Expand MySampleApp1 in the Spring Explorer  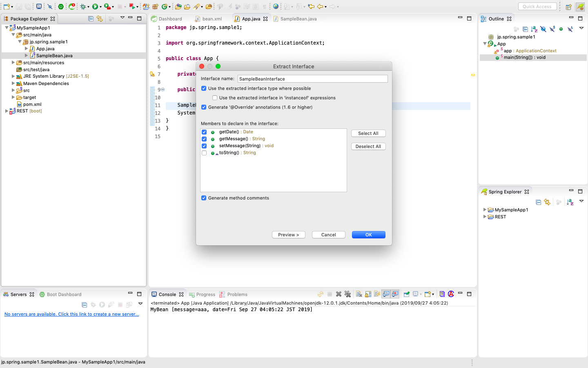485,210
